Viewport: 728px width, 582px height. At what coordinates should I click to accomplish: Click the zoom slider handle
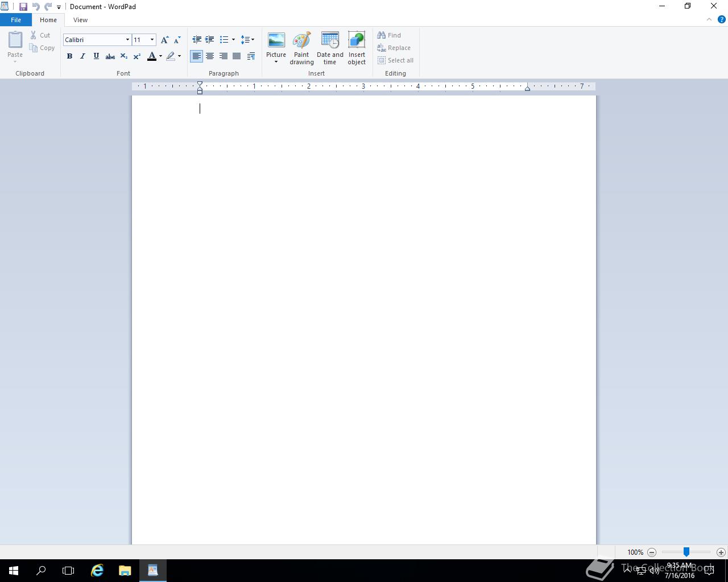[x=686, y=552]
